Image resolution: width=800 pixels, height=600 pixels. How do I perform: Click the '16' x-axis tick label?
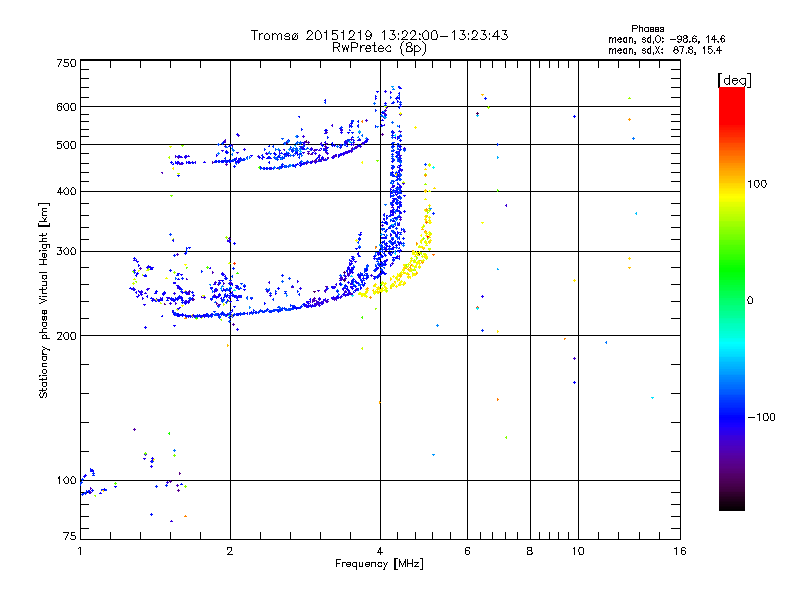tap(680, 551)
